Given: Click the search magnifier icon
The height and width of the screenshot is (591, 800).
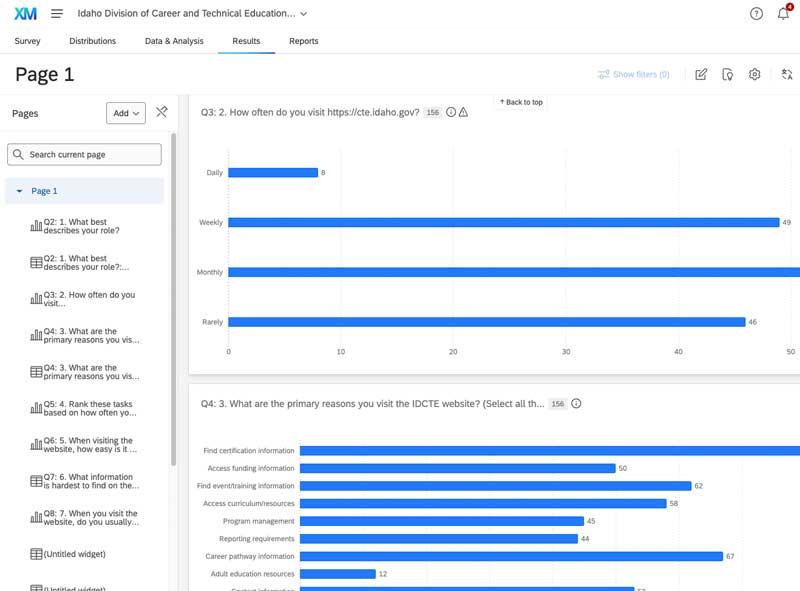Looking at the screenshot, I should pyautogui.click(x=18, y=154).
